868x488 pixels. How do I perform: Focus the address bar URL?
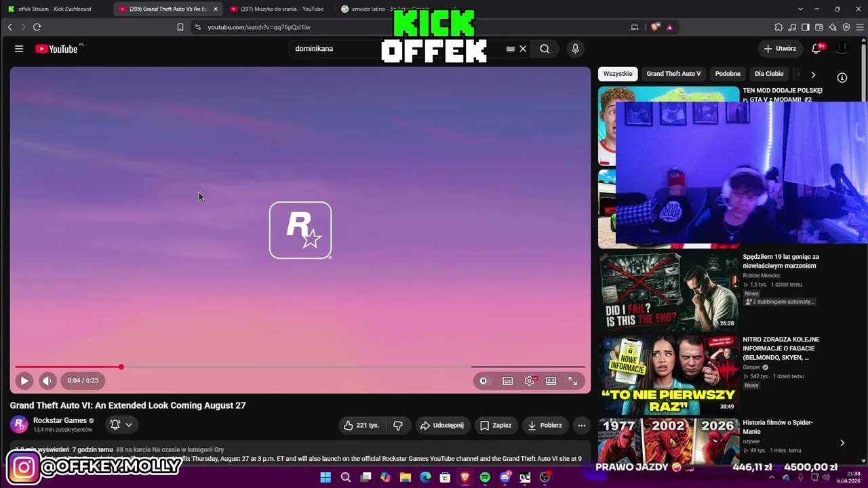[x=259, y=27]
